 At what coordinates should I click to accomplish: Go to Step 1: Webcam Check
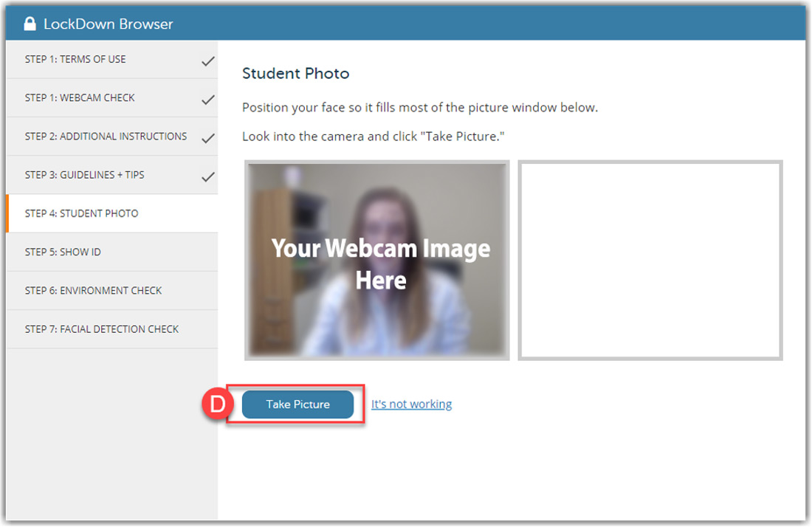click(x=80, y=97)
